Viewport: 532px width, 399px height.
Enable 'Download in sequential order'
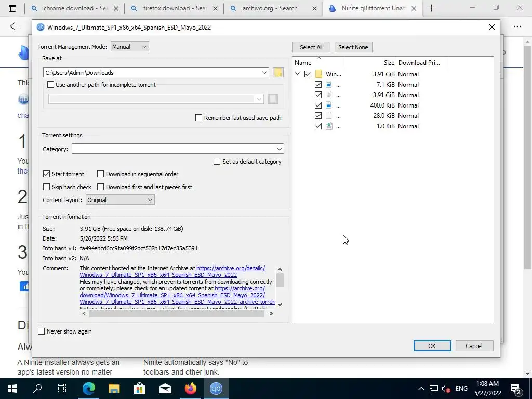[100, 174]
